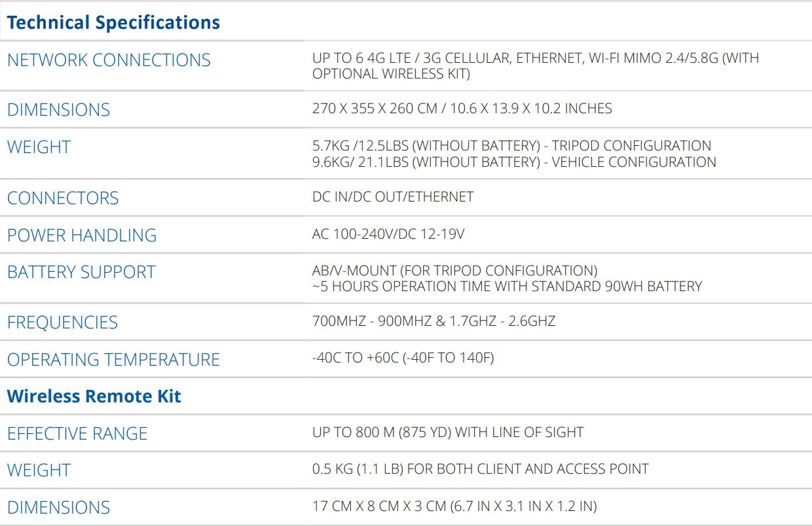Click the CONNECTORS row label
The height and width of the screenshot is (526, 812).
click(x=63, y=198)
